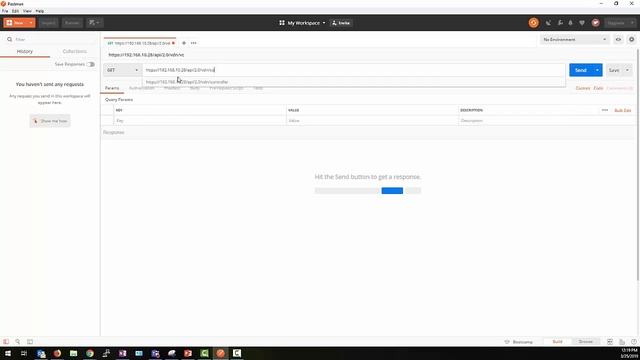Click the loading progress bar

click(367, 191)
